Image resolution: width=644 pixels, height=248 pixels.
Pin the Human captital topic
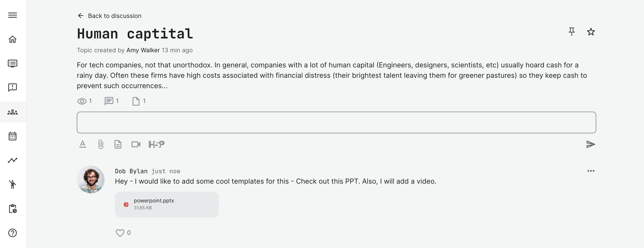tap(572, 32)
